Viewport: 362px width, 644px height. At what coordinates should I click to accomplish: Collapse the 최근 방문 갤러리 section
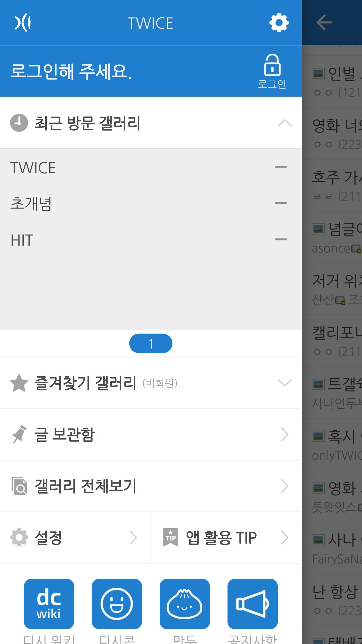click(285, 123)
